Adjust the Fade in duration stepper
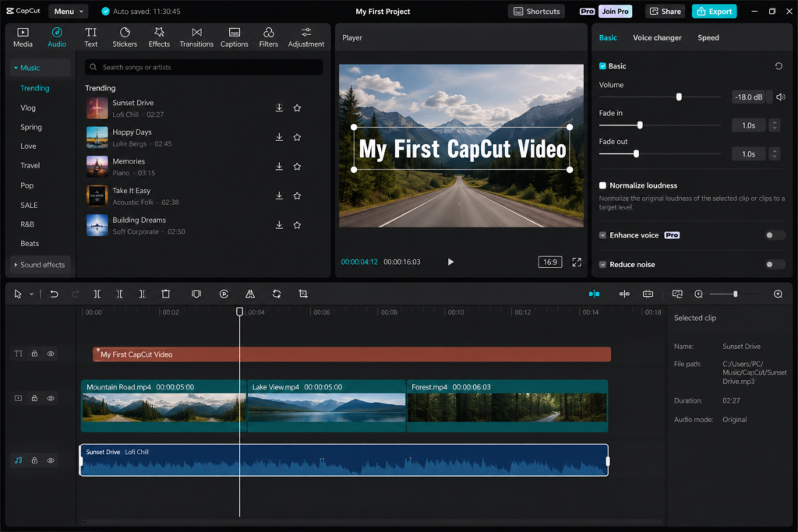Image resolution: width=798 pixels, height=532 pixels. pos(775,125)
